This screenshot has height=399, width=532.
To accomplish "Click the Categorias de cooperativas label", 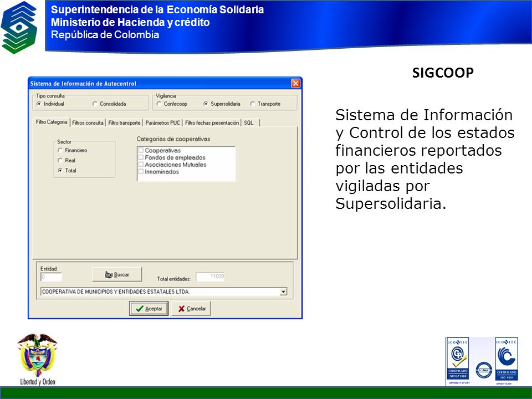I will pyautogui.click(x=173, y=139).
